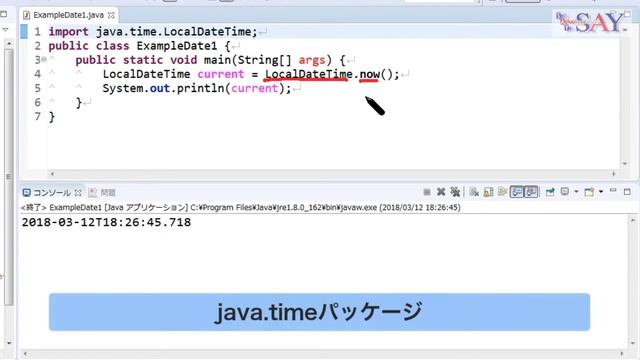Click console vertical scrollbar up arrow
The image size is (640, 360).
633,220
